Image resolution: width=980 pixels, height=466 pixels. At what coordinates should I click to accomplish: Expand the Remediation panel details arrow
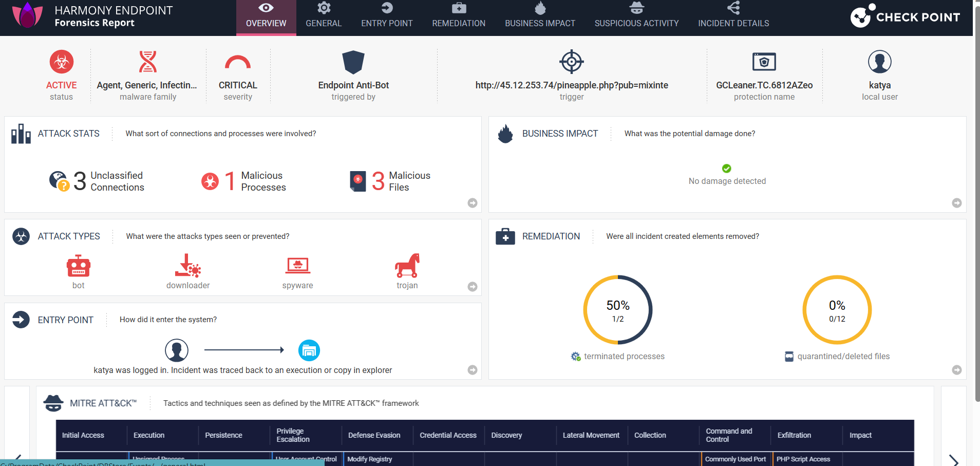click(957, 370)
